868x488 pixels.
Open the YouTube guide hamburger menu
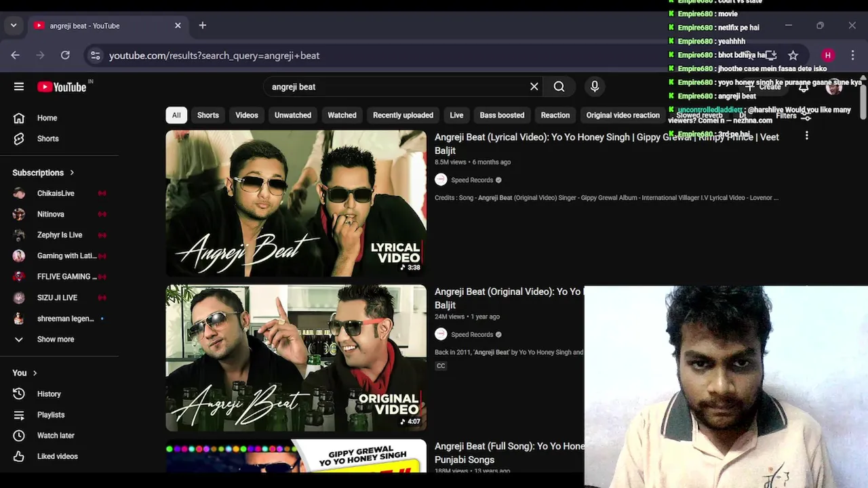click(x=19, y=87)
